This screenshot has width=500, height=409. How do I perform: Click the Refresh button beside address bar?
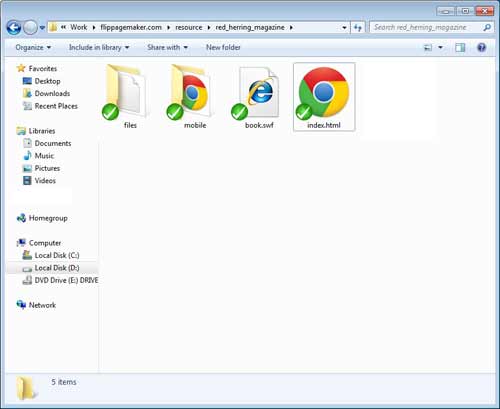click(358, 27)
